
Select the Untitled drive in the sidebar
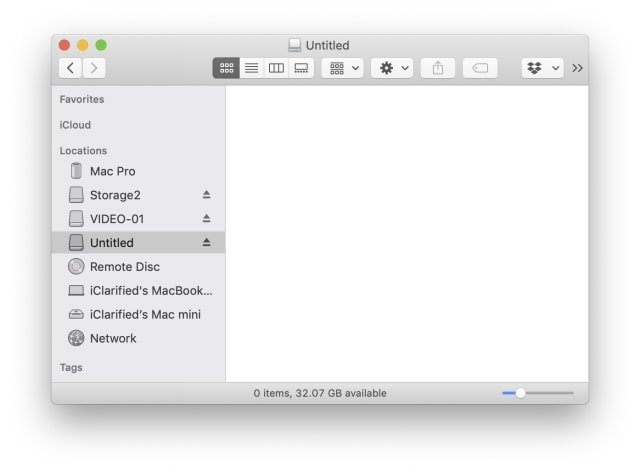tap(138, 243)
